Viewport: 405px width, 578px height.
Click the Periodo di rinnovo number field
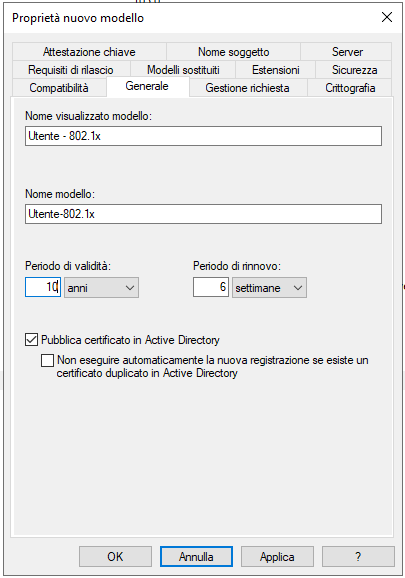click(211, 287)
